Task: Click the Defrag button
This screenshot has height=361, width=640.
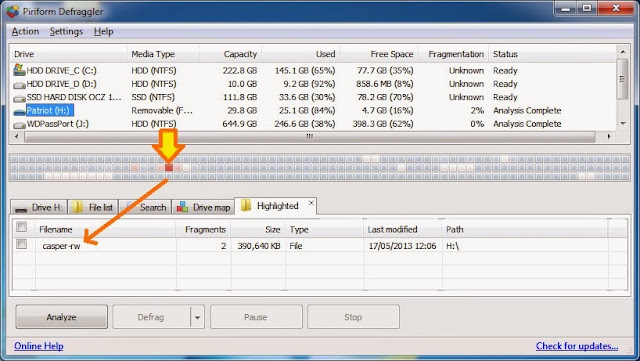Action: pos(151,317)
